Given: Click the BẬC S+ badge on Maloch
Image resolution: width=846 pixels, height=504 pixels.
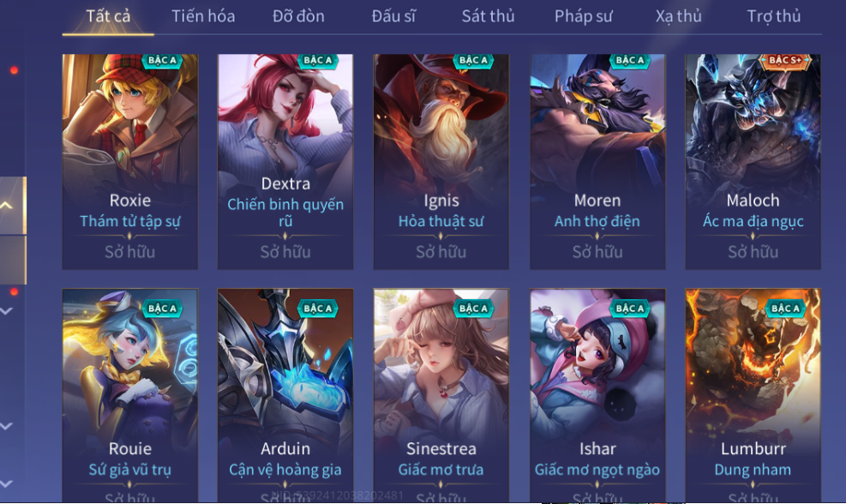Looking at the screenshot, I should pyautogui.click(x=785, y=61).
